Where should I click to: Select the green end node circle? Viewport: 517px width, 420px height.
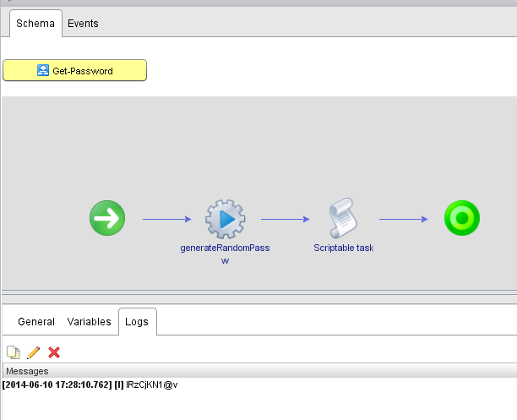coord(461,218)
